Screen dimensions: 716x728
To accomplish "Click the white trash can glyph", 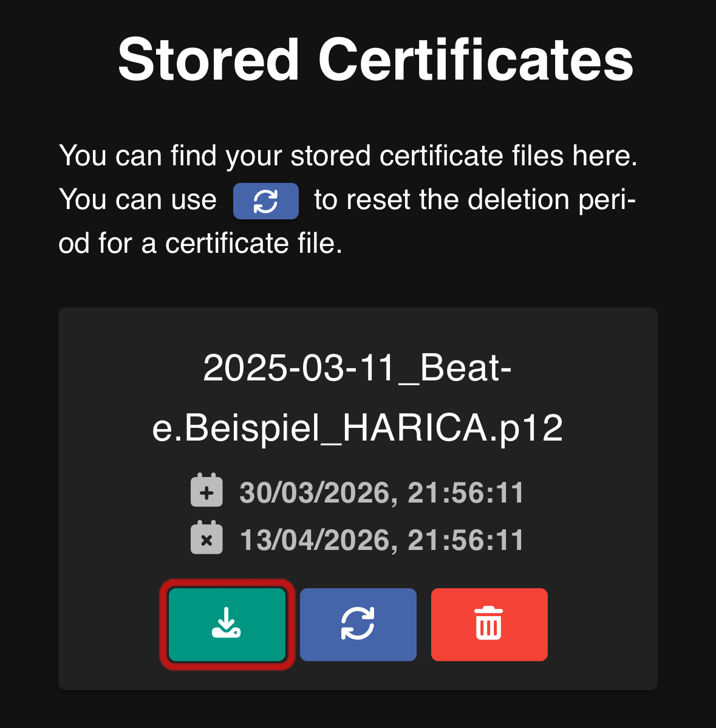I will (x=489, y=623).
